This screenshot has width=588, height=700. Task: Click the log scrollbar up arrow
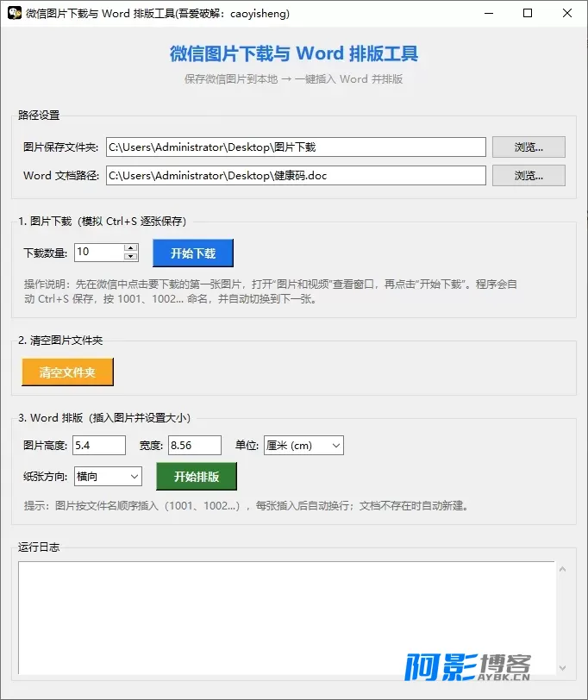click(562, 569)
